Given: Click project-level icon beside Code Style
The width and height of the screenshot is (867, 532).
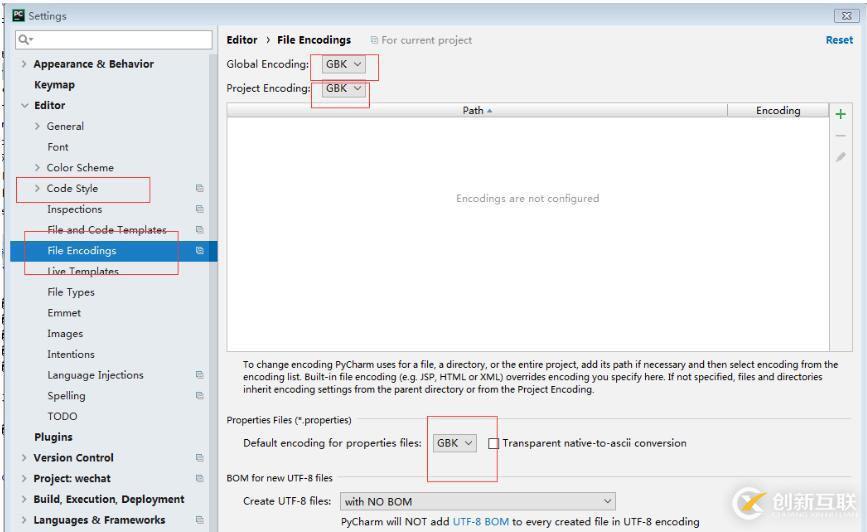Looking at the screenshot, I should 200,188.
